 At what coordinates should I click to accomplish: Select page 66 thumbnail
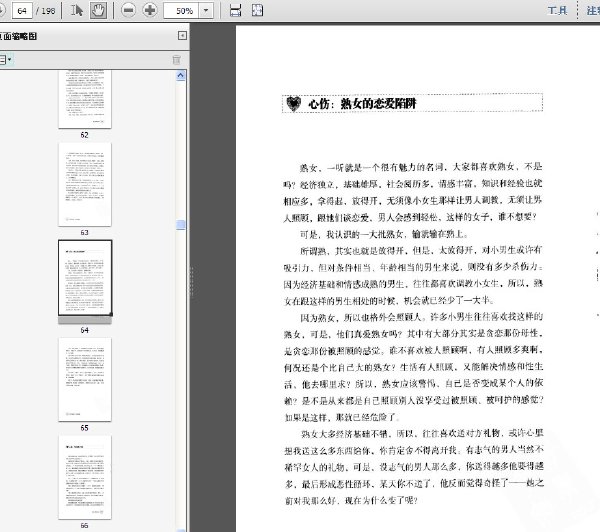point(85,477)
